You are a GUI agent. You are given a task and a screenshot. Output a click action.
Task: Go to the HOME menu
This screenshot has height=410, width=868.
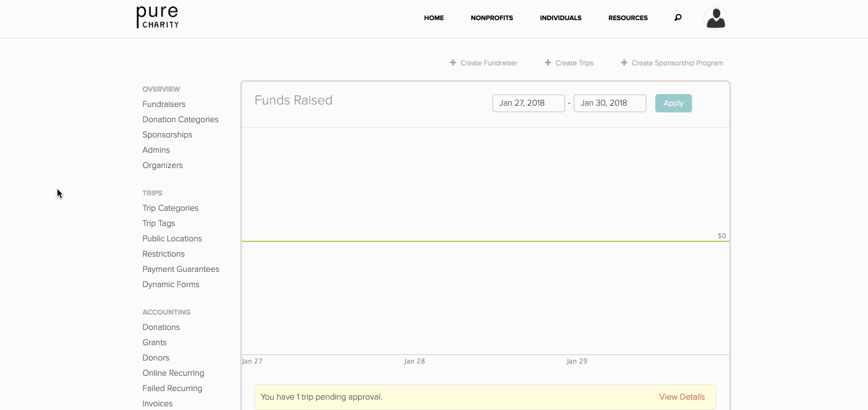pyautogui.click(x=434, y=18)
